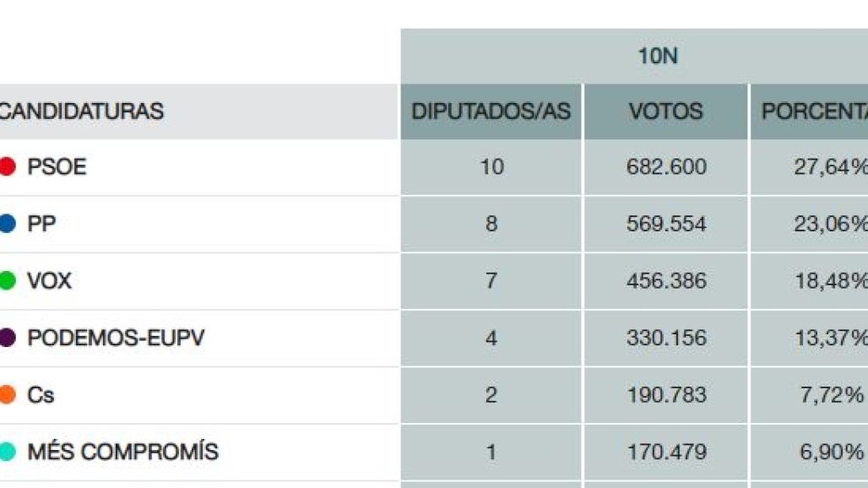868x488 pixels.
Task: Click the VOTOS column header
Action: [x=665, y=111]
